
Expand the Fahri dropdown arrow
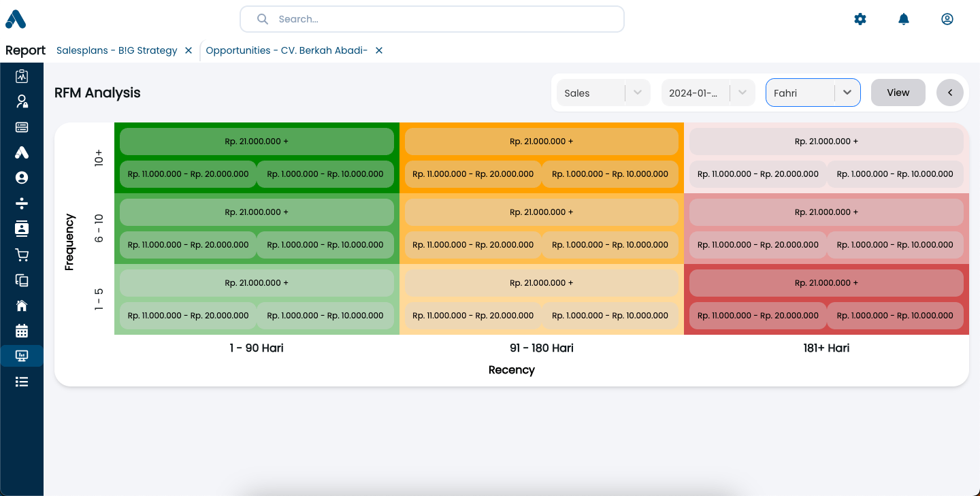click(847, 93)
